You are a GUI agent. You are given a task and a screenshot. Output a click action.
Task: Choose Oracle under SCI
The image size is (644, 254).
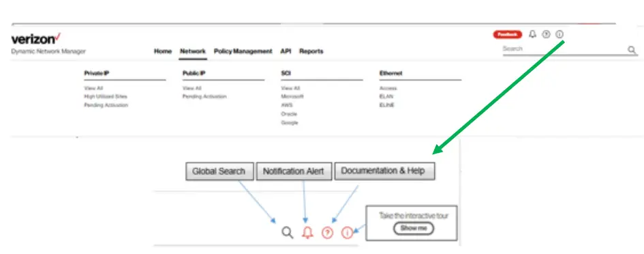[x=289, y=114]
